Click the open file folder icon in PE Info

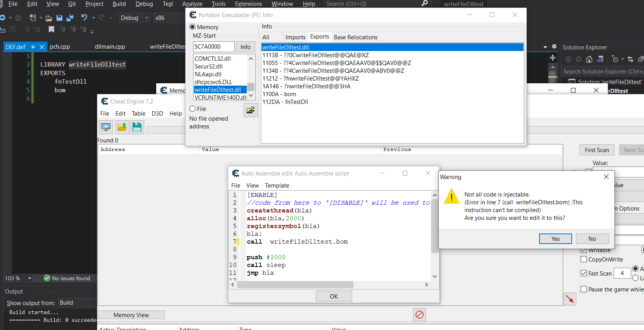pyautogui.click(x=251, y=110)
